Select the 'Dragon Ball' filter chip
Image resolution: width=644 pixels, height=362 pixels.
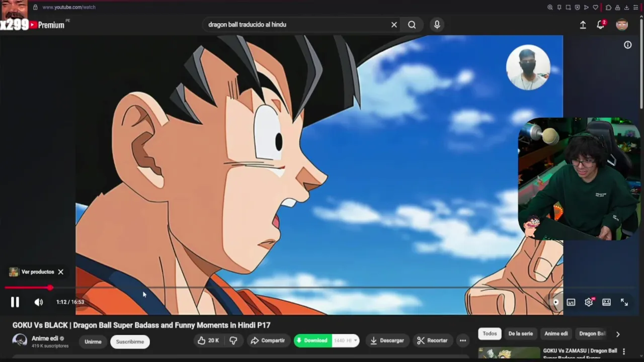coord(592,334)
